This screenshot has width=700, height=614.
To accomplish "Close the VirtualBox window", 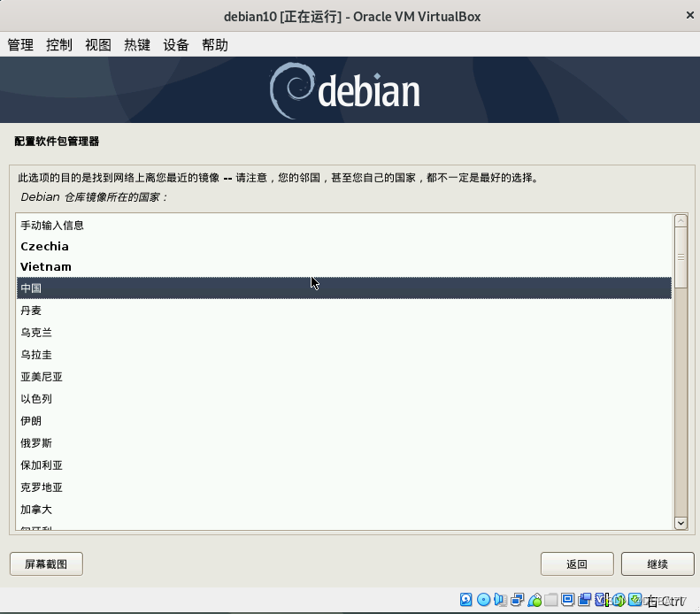I will 689,16.
